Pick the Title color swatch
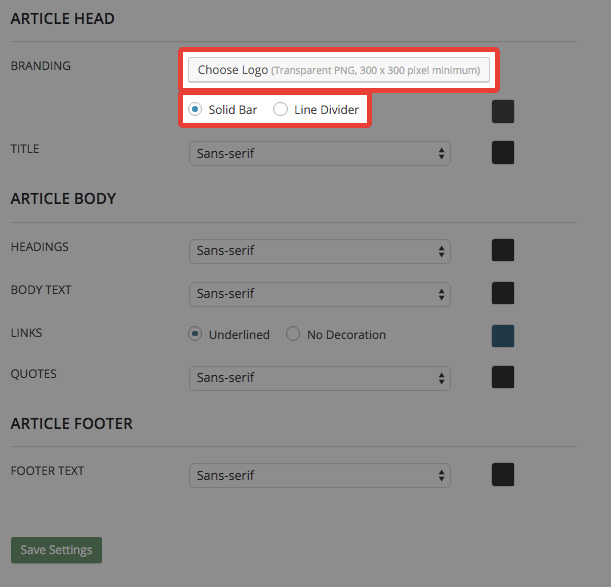This screenshot has width=611, height=587. (x=503, y=152)
